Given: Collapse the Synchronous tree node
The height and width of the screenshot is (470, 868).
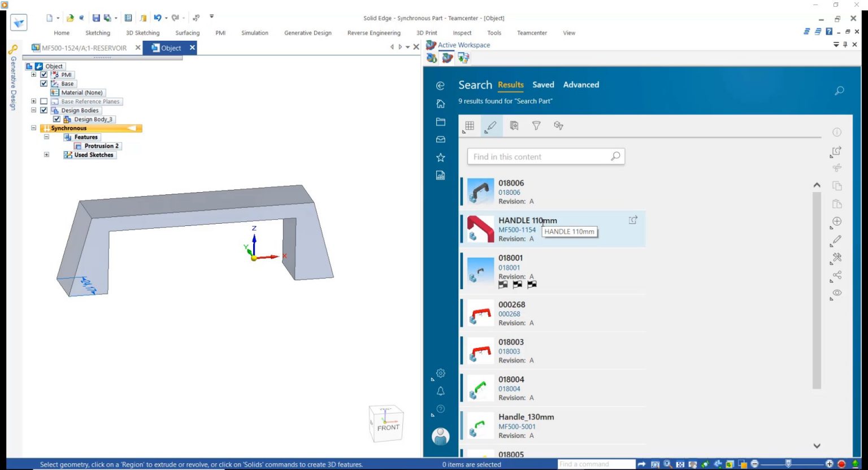Looking at the screenshot, I should [x=33, y=128].
